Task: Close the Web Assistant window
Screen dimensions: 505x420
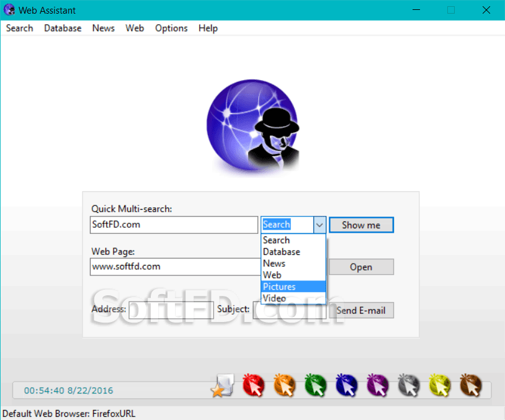Action: point(486,10)
